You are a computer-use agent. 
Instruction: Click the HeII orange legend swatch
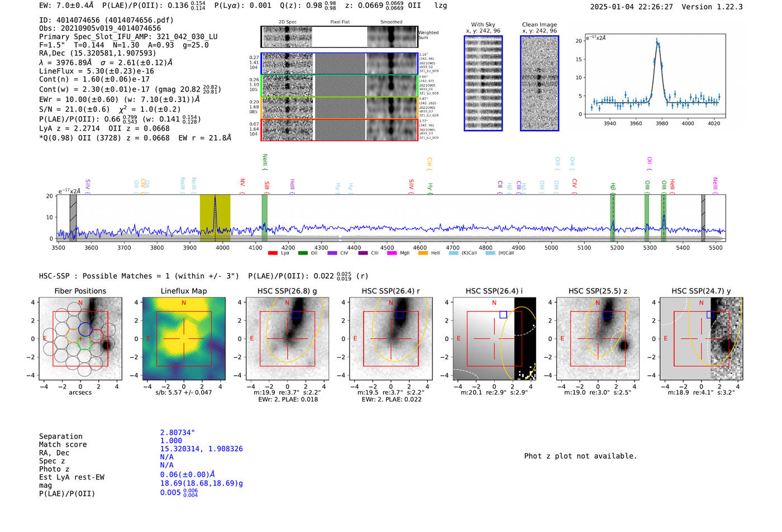[x=423, y=253]
